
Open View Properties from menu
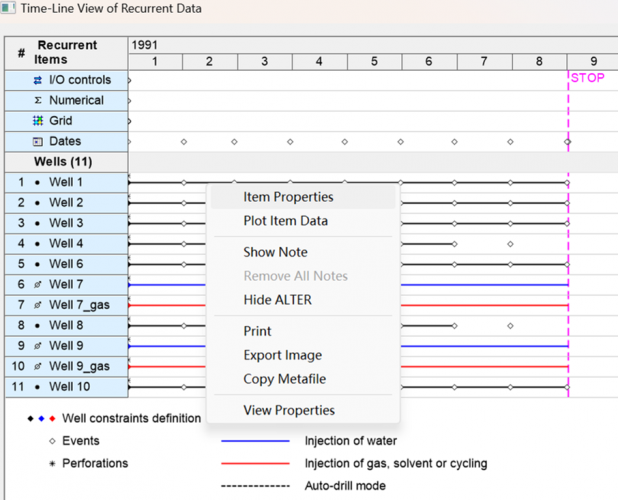pos(288,410)
